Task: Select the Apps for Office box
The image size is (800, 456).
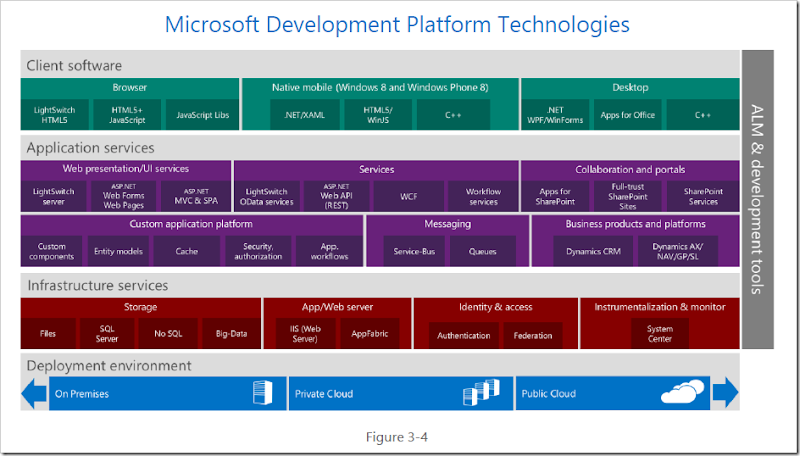Action: tap(628, 115)
